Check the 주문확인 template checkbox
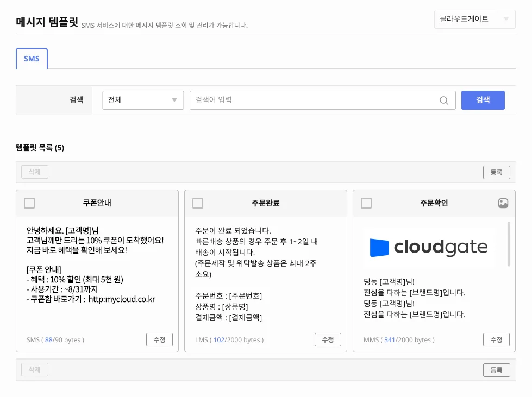Viewport: 532px width, 397px height. coord(366,203)
